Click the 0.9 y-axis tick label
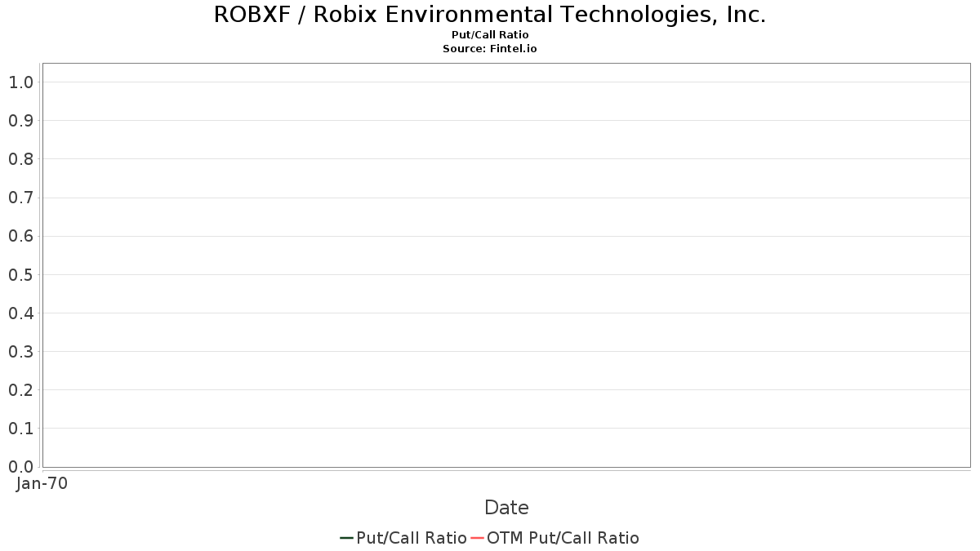Image resolution: width=980 pixels, height=551 pixels. 20,121
